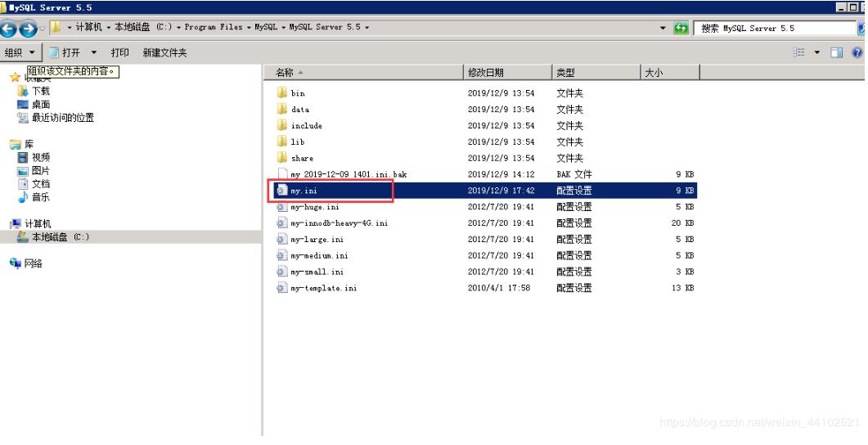Select 网络 in navigation pane
The height and width of the screenshot is (445, 868).
34,263
